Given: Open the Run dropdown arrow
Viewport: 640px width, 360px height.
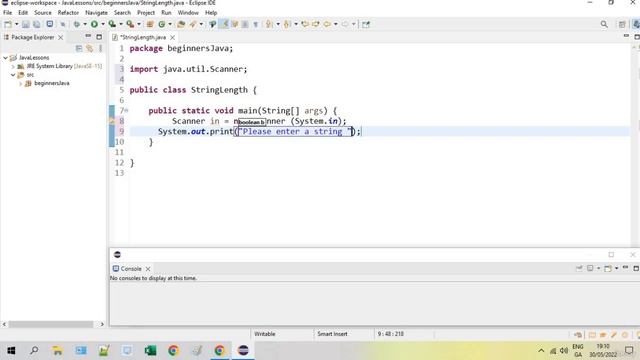Looking at the screenshot, I should [103, 24].
